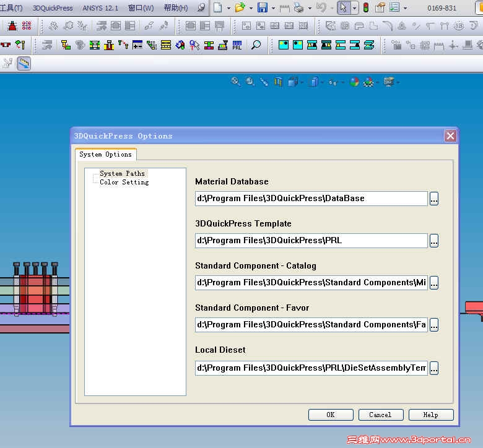Confirm options with the OK button

[331, 415]
